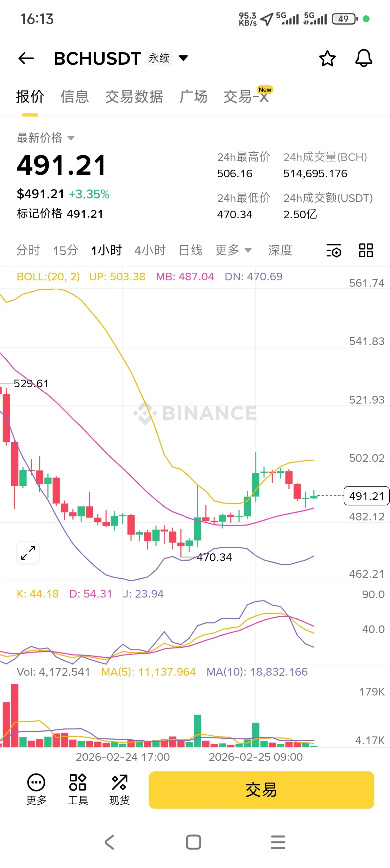The height and width of the screenshot is (868, 390).
Task: Tap the 标记价格 491.21 text
Action: pos(60,213)
